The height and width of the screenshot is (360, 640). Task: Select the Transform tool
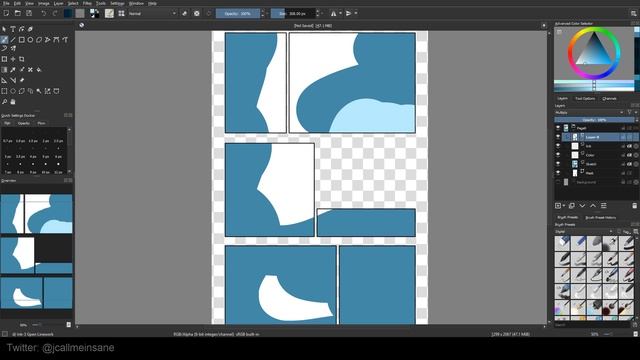(4, 60)
